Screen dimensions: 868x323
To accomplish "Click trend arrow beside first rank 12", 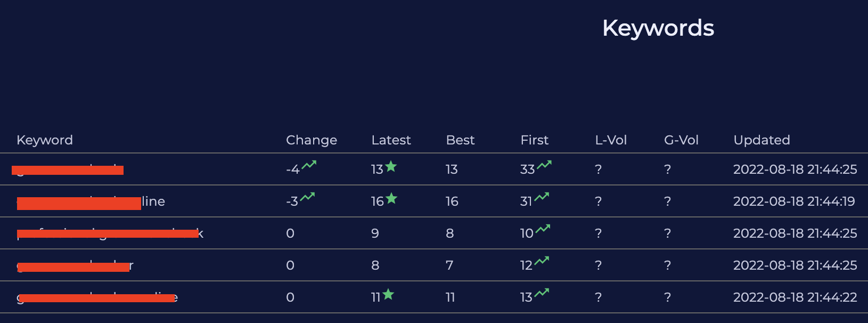I will [542, 261].
